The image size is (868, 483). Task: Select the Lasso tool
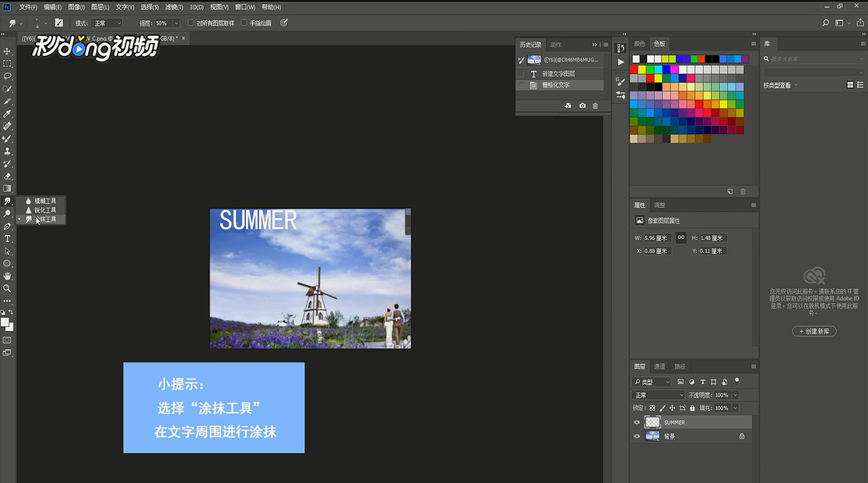7,76
